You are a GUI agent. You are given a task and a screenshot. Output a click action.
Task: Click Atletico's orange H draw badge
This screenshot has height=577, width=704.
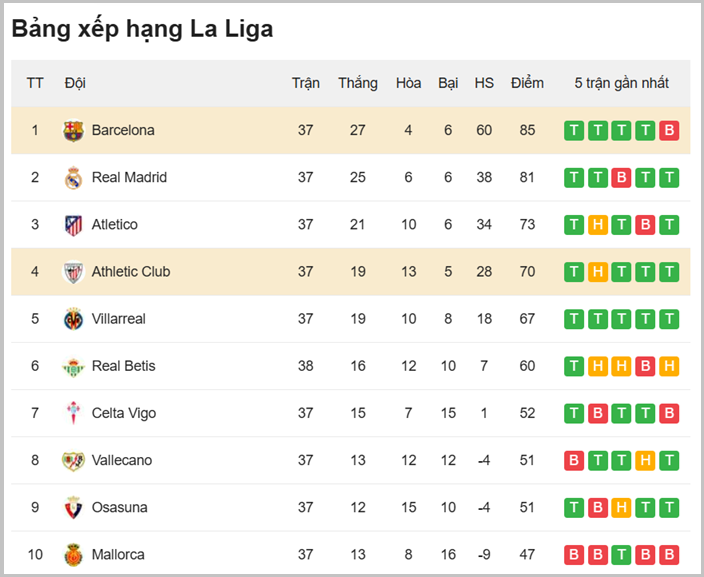[x=597, y=225]
